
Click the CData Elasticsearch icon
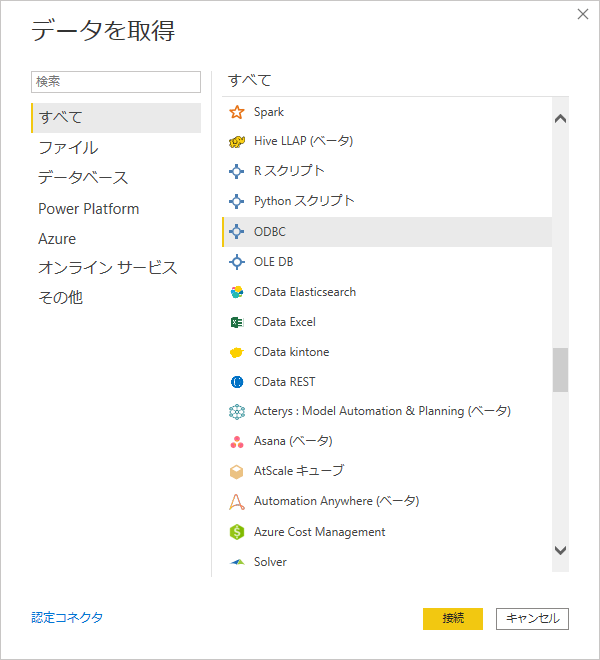click(x=237, y=292)
